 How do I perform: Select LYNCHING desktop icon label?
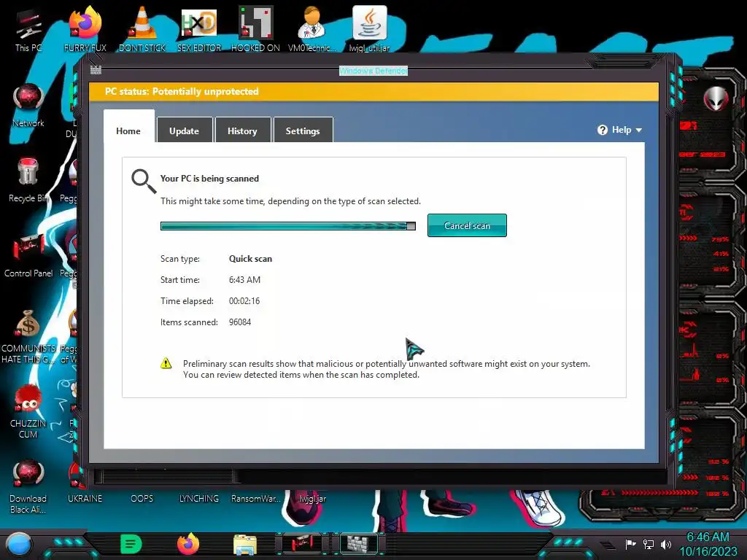point(199,499)
